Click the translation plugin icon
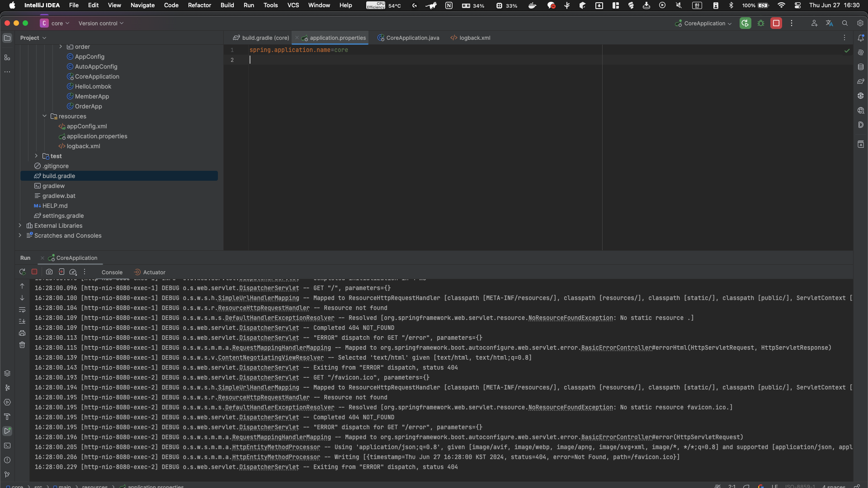The image size is (868, 488). point(829,23)
